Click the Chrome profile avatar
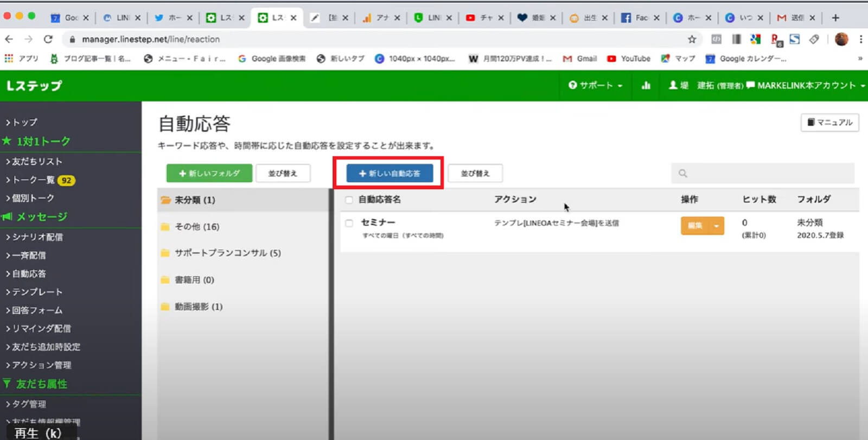868x440 pixels. (x=841, y=39)
